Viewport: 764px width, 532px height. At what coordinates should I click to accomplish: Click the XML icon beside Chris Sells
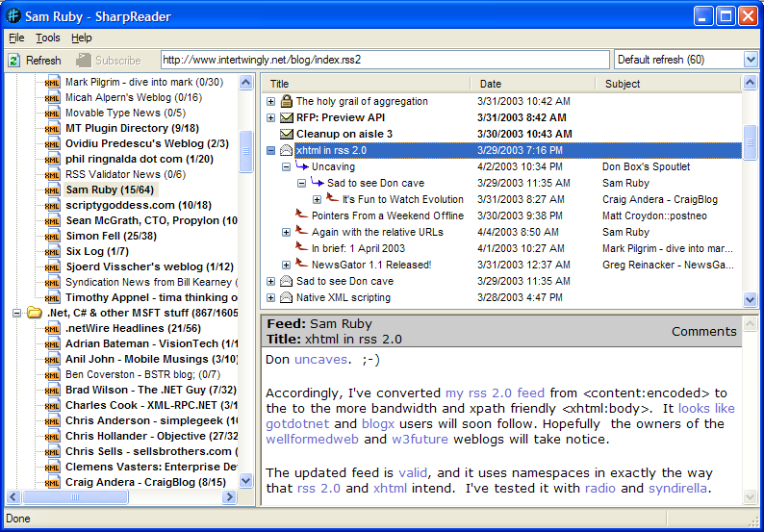[x=52, y=452]
